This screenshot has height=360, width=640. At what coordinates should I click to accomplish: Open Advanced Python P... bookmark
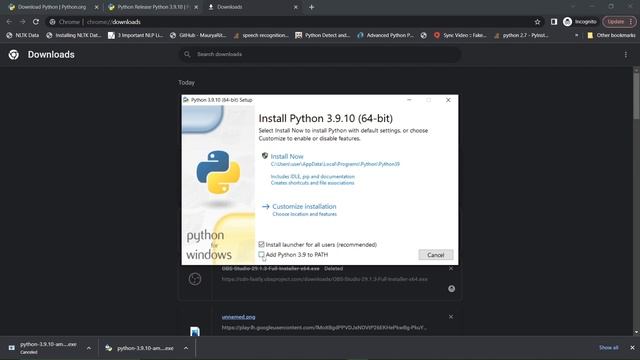coord(386,36)
